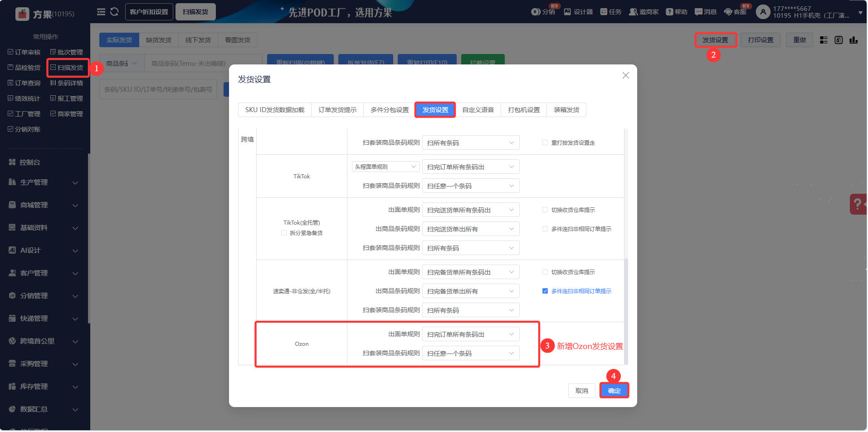Click the 数据汇总 sidebar icon
The height and width of the screenshot is (432, 868).
[12, 409]
